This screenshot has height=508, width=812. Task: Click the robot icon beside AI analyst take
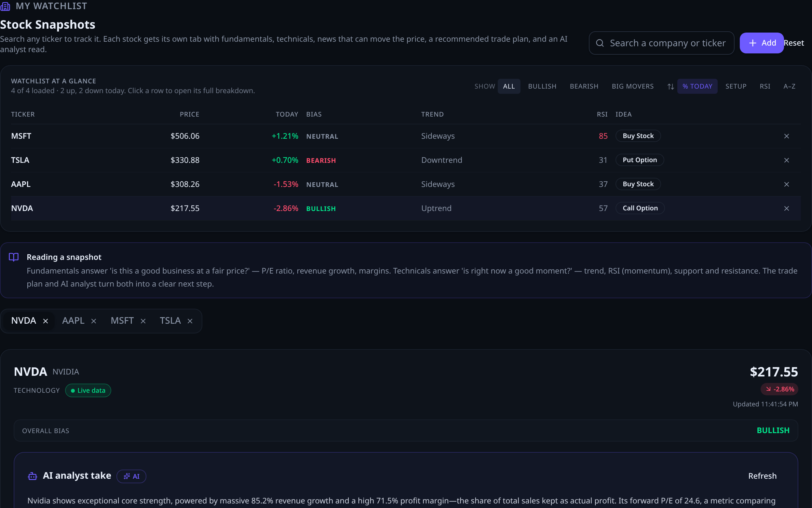pos(33,476)
